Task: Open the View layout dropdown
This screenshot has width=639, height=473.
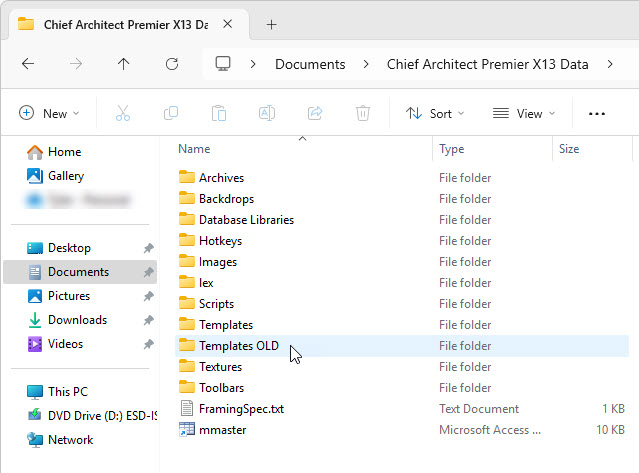Action: [x=524, y=113]
